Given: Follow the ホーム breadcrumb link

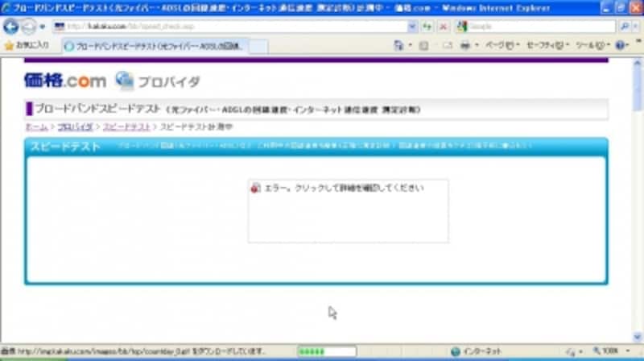Looking at the screenshot, I should (36, 127).
